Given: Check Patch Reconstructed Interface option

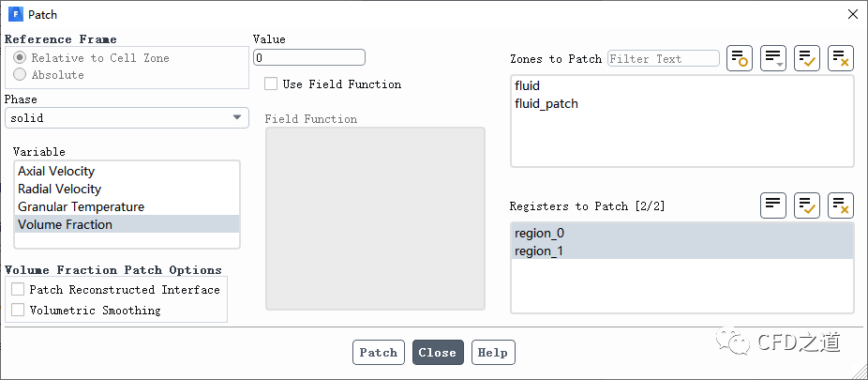Looking at the screenshot, I should (x=18, y=290).
